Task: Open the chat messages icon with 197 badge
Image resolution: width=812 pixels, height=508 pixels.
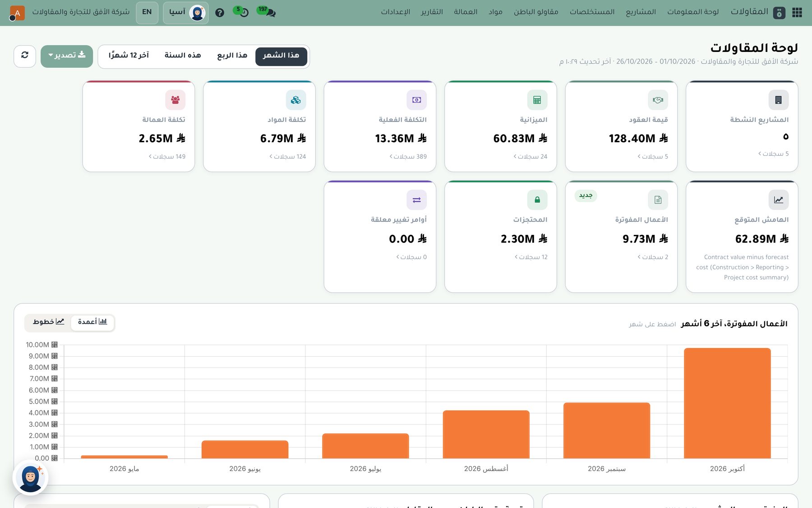Action: [x=267, y=12]
